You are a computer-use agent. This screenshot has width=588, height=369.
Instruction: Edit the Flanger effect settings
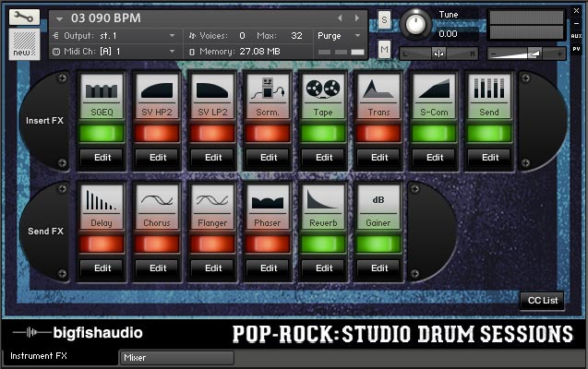tap(212, 268)
